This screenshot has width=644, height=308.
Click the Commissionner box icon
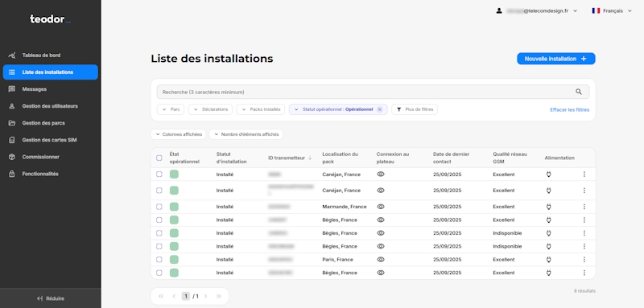pos(12,157)
